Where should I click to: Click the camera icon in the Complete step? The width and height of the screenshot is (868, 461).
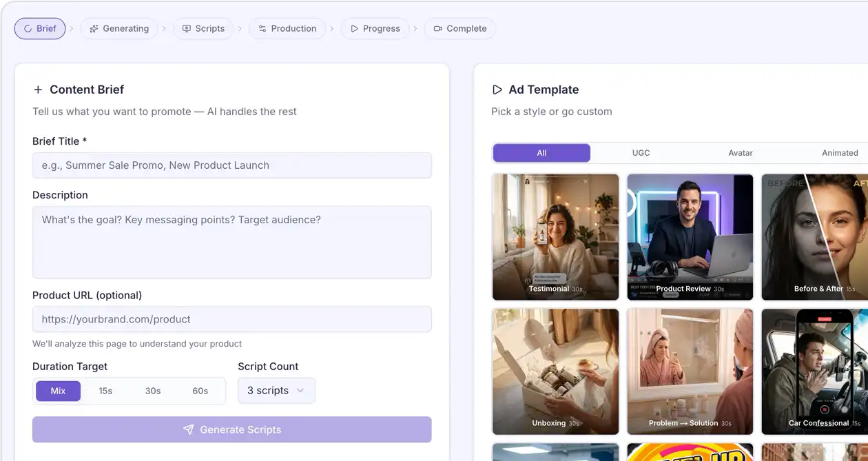point(438,29)
